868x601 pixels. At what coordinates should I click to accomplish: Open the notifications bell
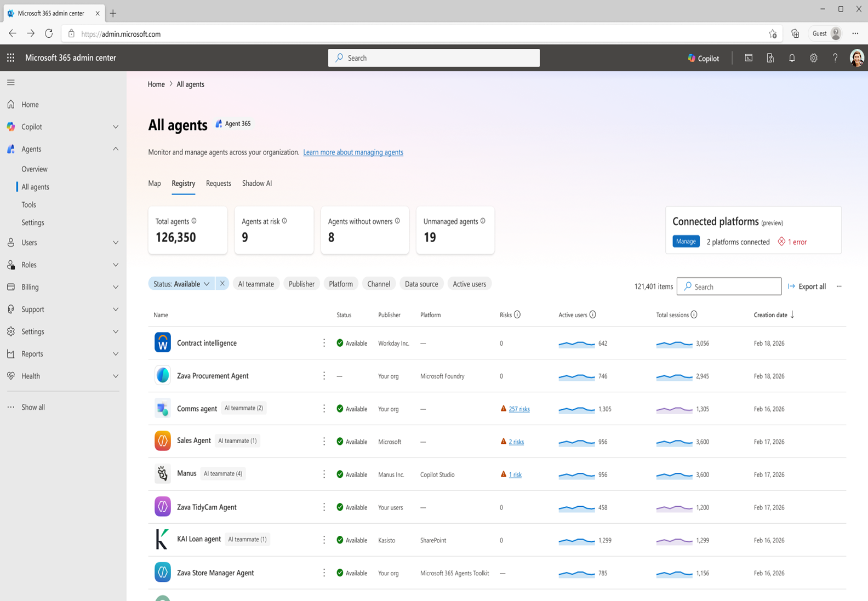coord(792,58)
